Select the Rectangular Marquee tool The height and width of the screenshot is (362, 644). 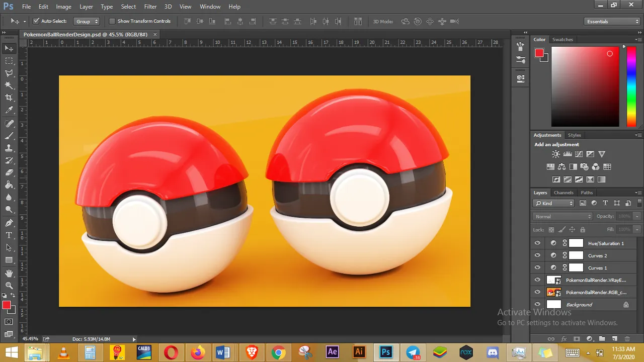(x=9, y=61)
